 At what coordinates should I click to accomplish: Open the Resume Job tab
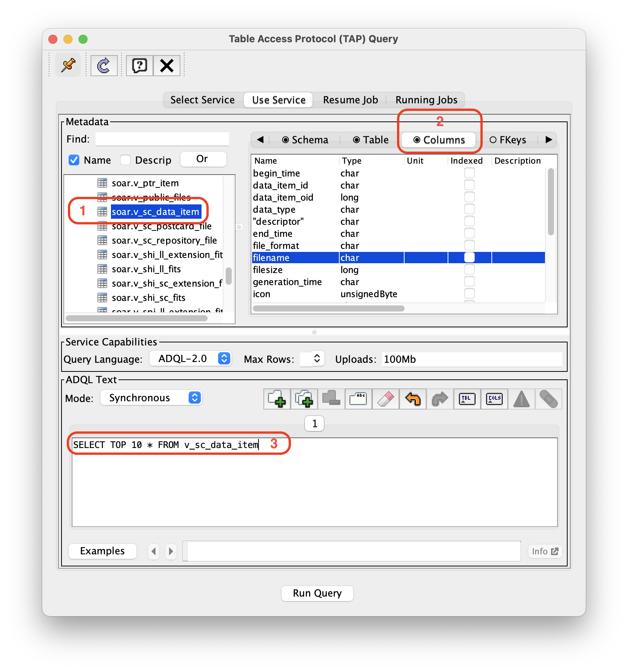point(350,100)
